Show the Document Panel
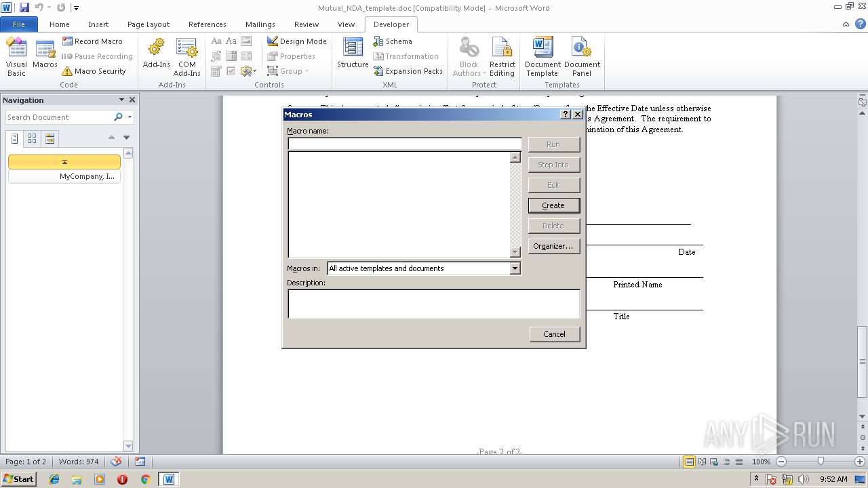The height and width of the screenshot is (488, 868). (x=582, y=57)
